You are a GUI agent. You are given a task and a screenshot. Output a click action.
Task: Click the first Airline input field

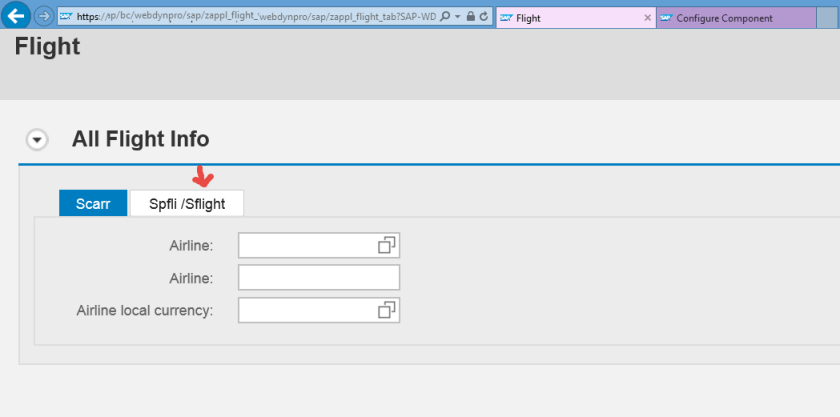click(x=319, y=245)
